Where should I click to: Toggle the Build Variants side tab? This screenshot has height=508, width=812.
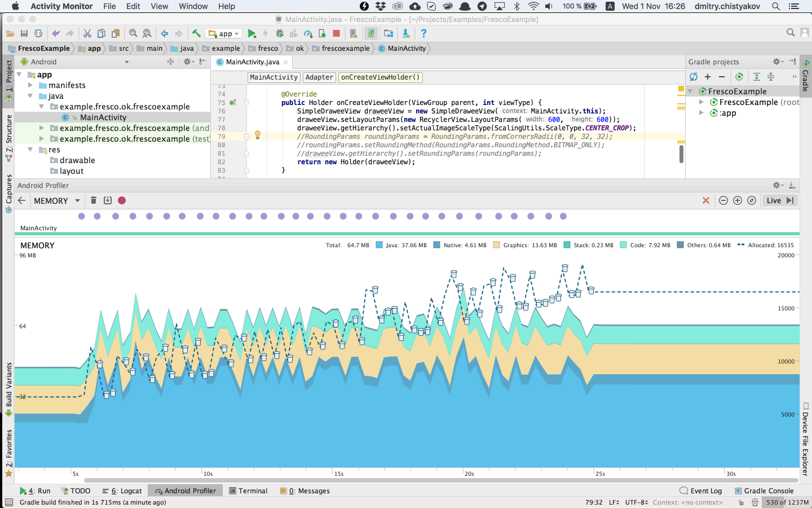pyautogui.click(x=8, y=390)
